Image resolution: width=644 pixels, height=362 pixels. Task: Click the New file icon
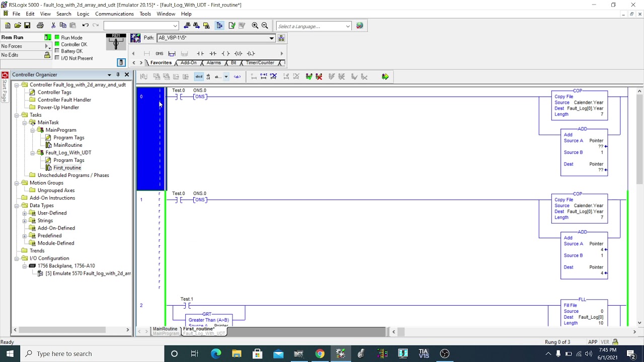pyautogui.click(x=8, y=26)
